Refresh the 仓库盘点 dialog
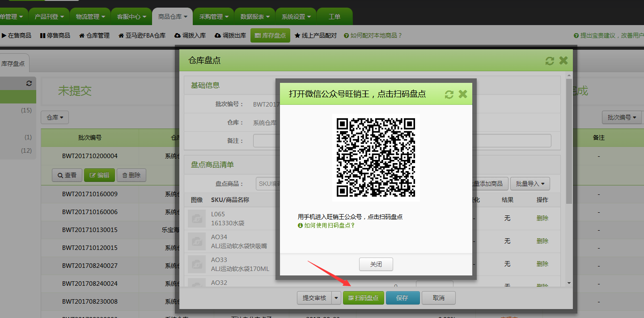 550,61
